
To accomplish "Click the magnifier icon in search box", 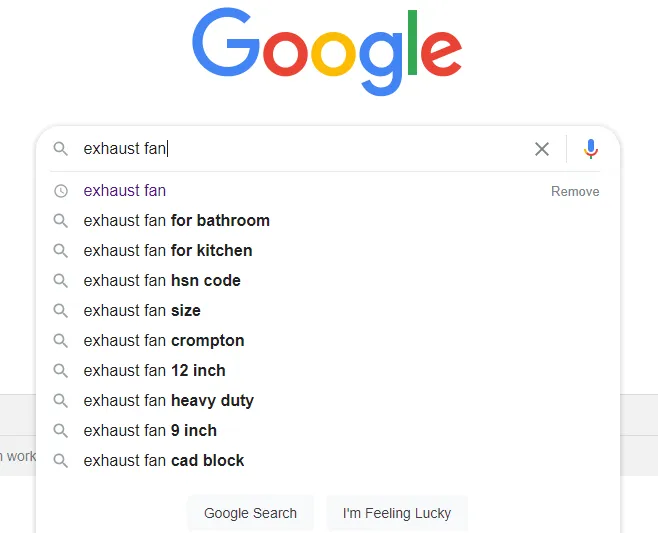I will (61, 149).
